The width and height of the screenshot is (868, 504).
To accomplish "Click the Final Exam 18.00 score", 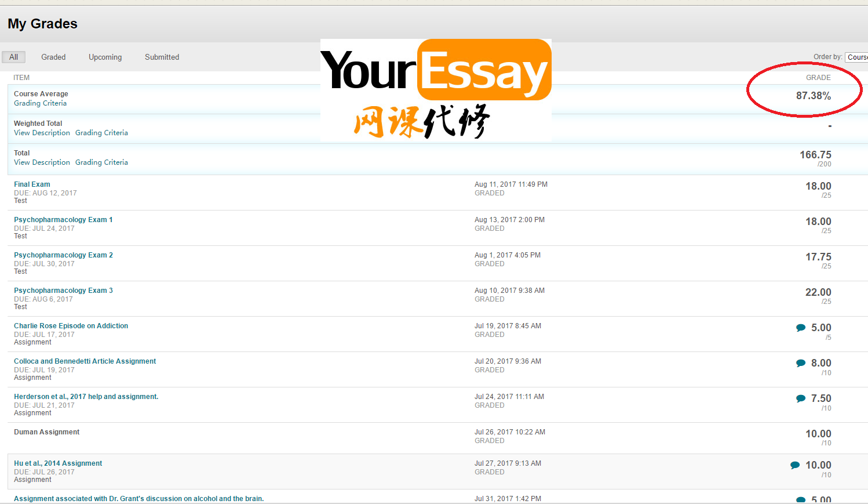I will coord(818,186).
